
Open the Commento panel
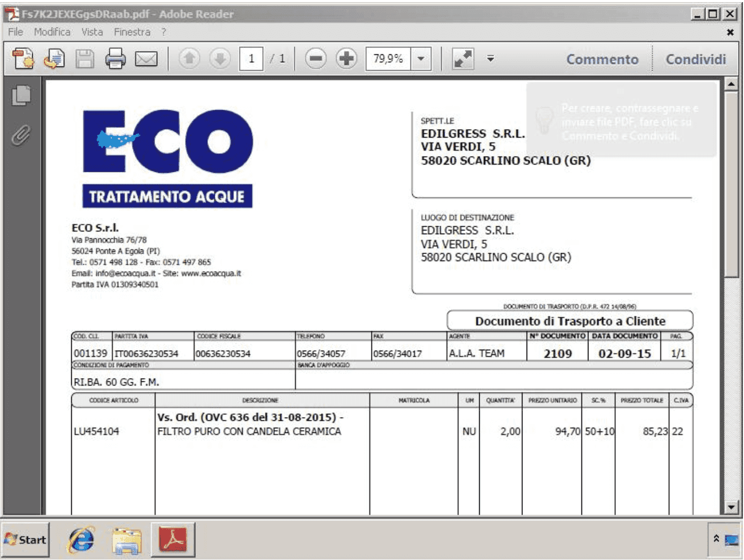602,59
